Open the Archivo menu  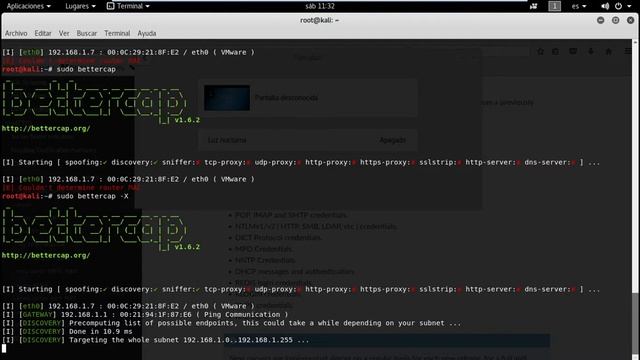tap(16, 33)
